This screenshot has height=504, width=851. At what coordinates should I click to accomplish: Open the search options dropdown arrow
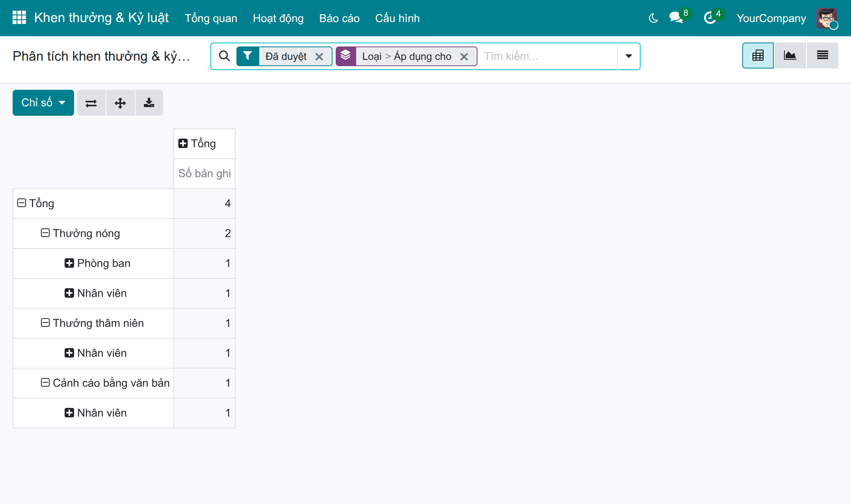629,56
